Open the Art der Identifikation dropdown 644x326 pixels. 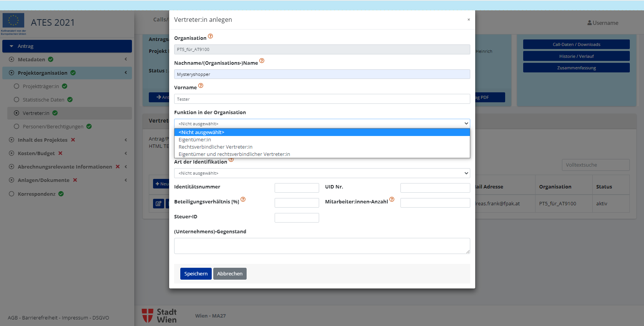(322, 173)
